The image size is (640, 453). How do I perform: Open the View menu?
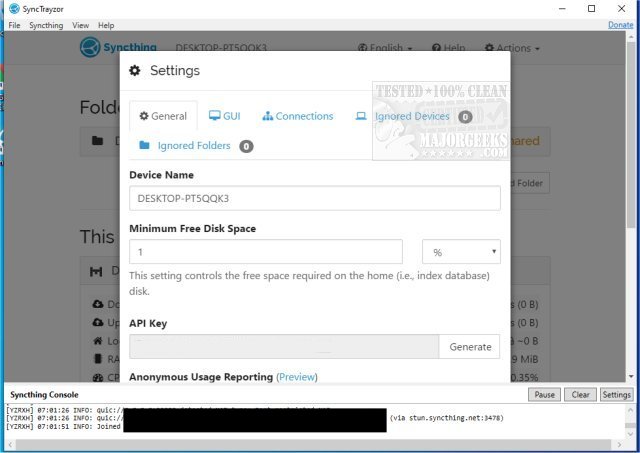[x=80, y=25]
